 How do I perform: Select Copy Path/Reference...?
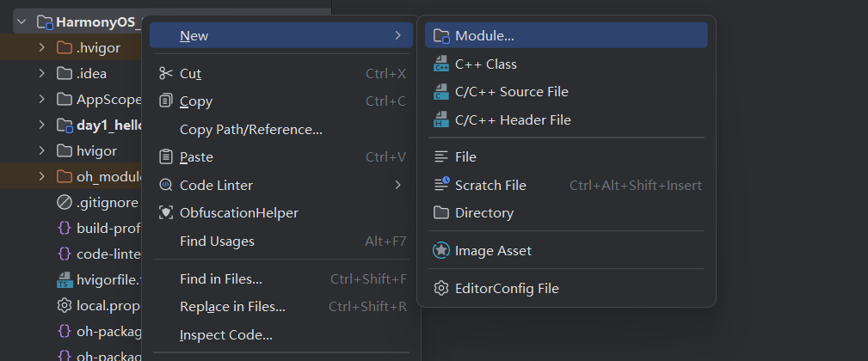pyautogui.click(x=281, y=130)
